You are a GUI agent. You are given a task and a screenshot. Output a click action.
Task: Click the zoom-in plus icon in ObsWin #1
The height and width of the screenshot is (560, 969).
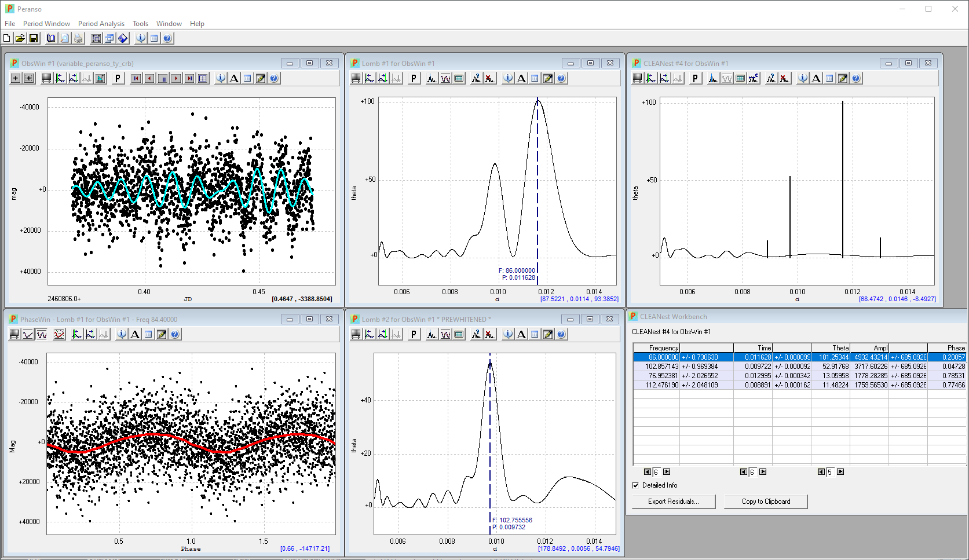coord(16,78)
